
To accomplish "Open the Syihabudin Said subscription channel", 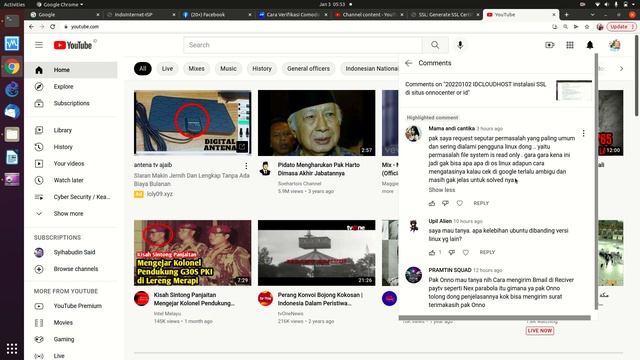I will [x=71, y=252].
